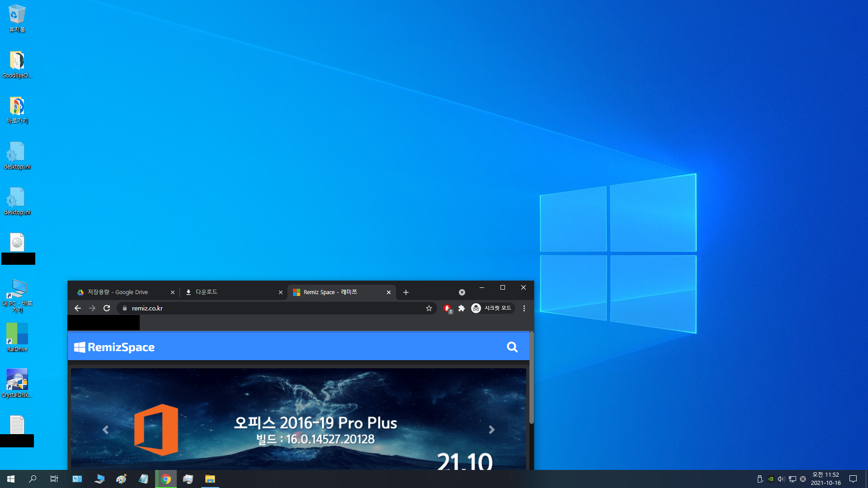
Task: Open the notification center icon
Action: 853,479
